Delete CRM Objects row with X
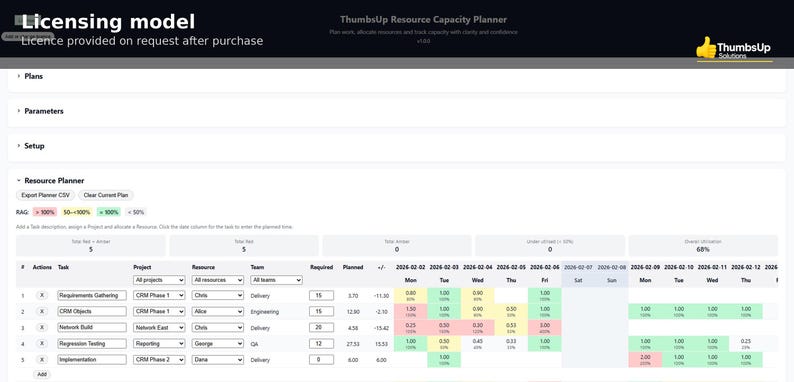 [x=42, y=311]
